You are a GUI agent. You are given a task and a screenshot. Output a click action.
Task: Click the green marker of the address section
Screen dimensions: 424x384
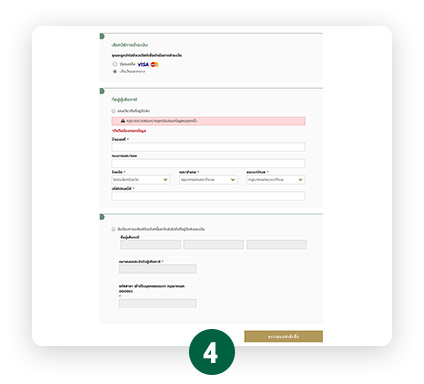[x=102, y=91]
